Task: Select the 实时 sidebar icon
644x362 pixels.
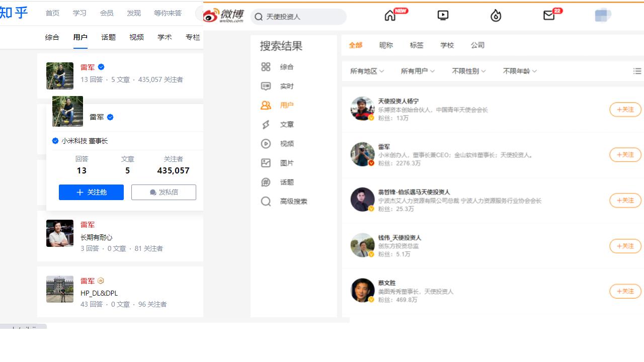Action: (266, 86)
